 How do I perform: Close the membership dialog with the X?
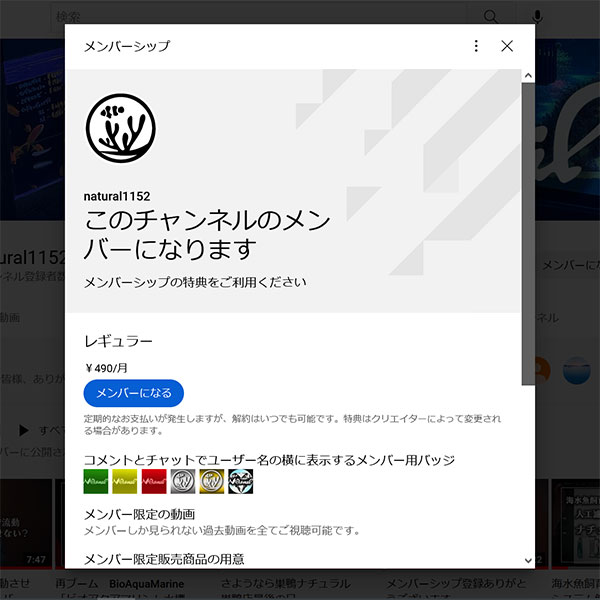pyautogui.click(x=507, y=46)
